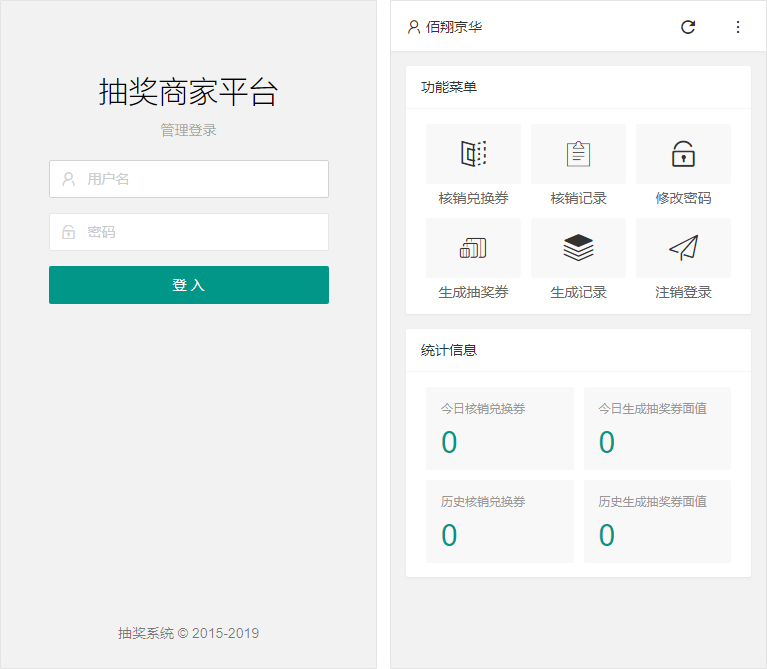Click the 佰翔京华 account name

point(454,27)
